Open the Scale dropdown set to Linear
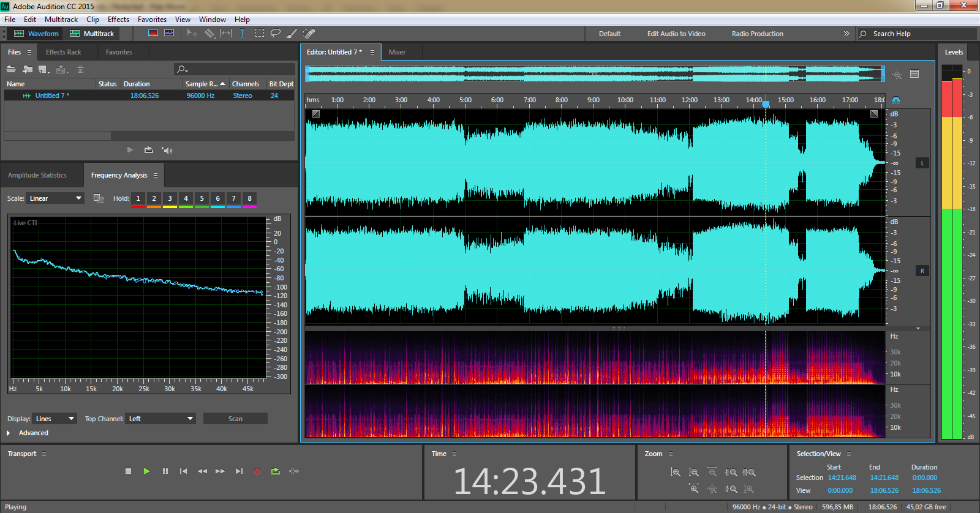980x513 pixels. pyautogui.click(x=55, y=198)
